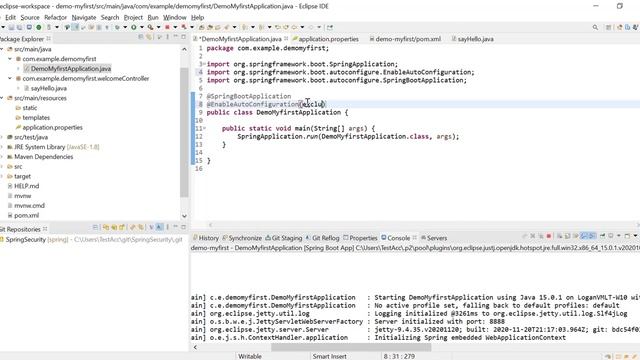The height and width of the screenshot is (360, 640).
Task: Open the Navigate menu
Action: coord(84,18)
